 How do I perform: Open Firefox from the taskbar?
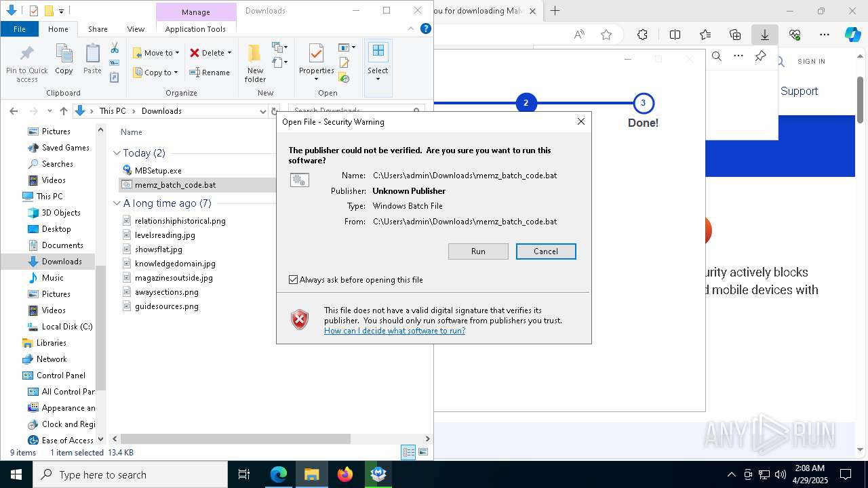click(345, 474)
